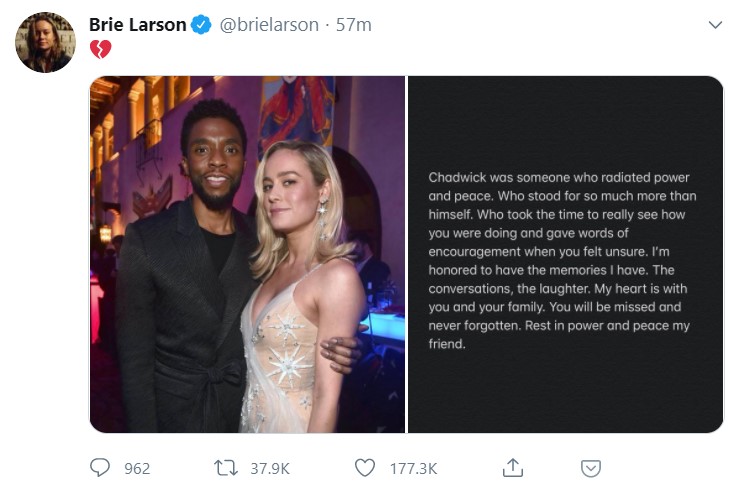Open Brie Larson's profile avatar
Image resolution: width=737 pixels, height=496 pixels.
tap(45, 42)
